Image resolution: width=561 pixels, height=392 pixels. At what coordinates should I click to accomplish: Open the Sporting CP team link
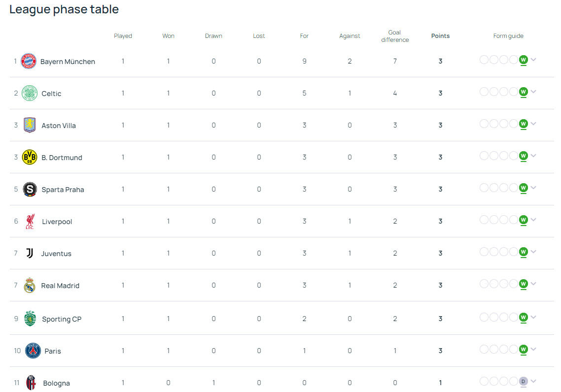click(x=62, y=319)
